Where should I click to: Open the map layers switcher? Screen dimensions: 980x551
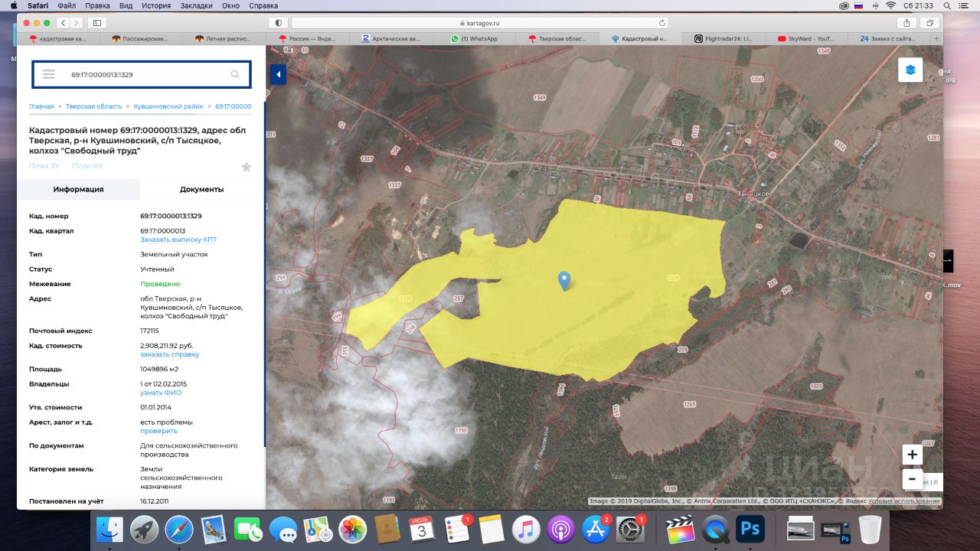point(910,70)
